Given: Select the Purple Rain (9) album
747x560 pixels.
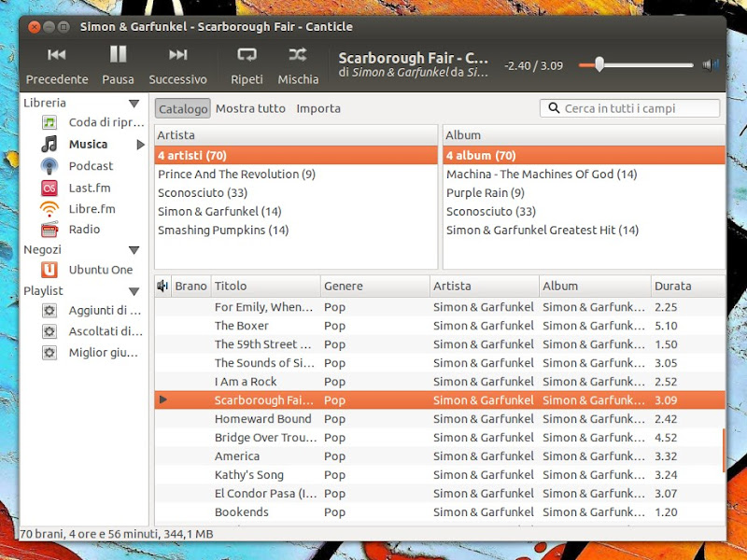Looking at the screenshot, I should click(584, 193).
